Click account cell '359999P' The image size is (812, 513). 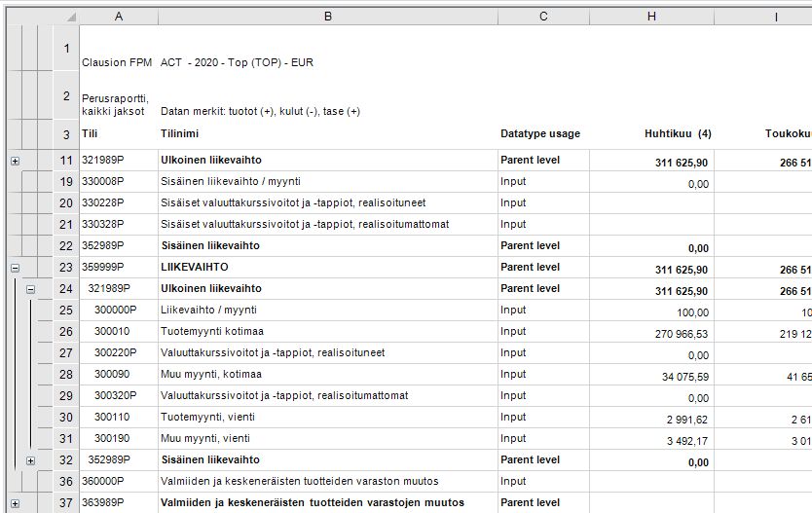pyautogui.click(x=119, y=267)
